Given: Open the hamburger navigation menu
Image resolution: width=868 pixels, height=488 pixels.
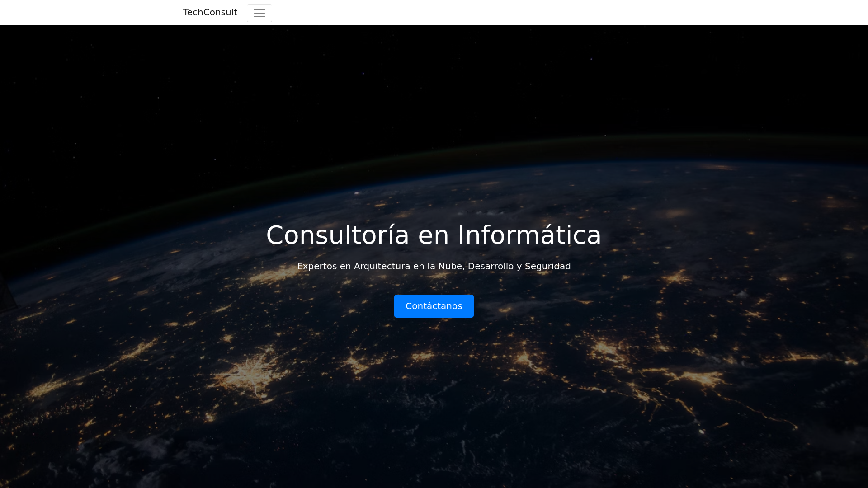Looking at the screenshot, I should click(259, 13).
